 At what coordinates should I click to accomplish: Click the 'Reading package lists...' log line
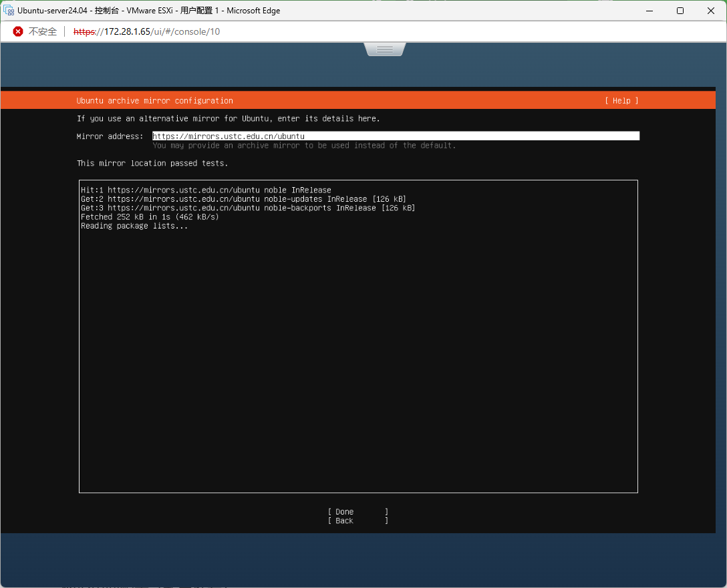tap(134, 226)
